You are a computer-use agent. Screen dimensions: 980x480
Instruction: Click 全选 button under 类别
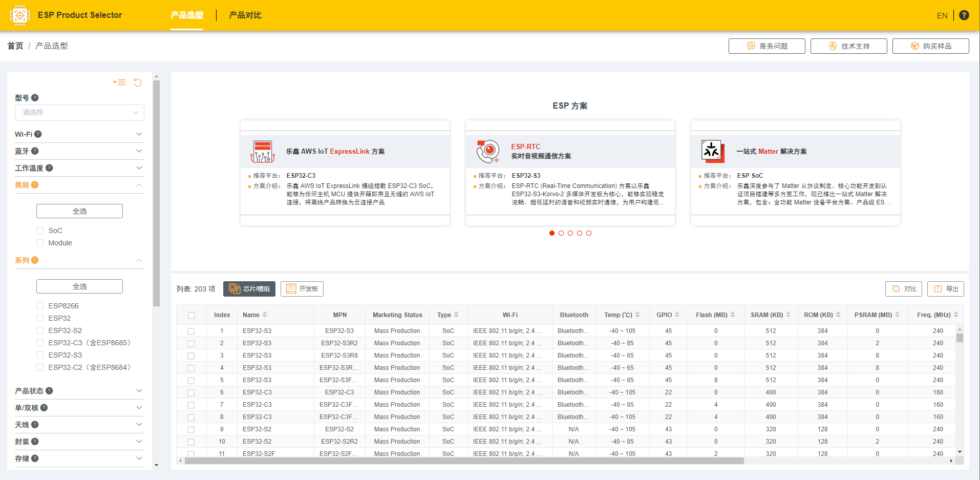coord(79,211)
